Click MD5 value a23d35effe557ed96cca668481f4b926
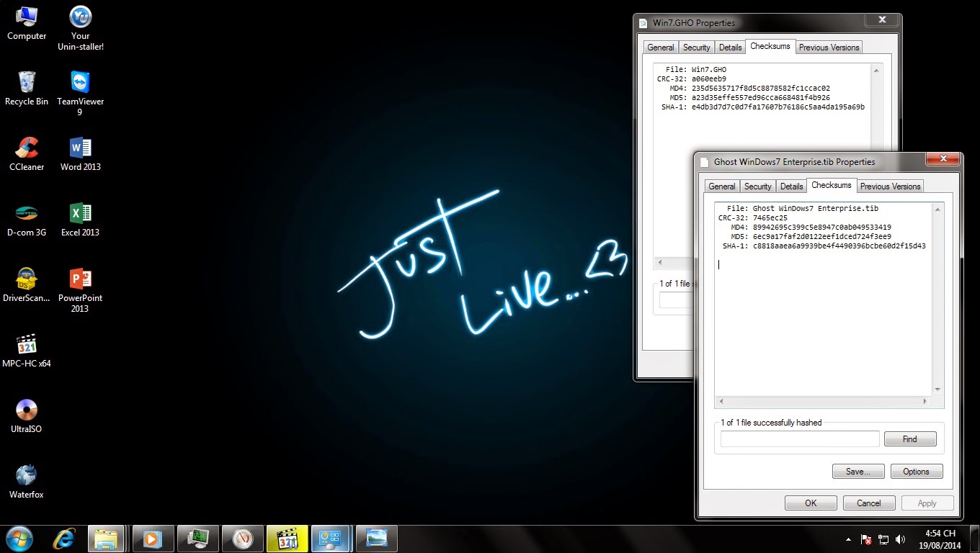 pyautogui.click(x=761, y=98)
